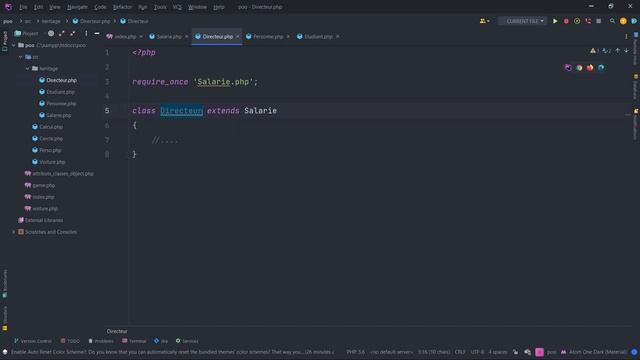Run the current file with the green play icon

pos(555,21)
